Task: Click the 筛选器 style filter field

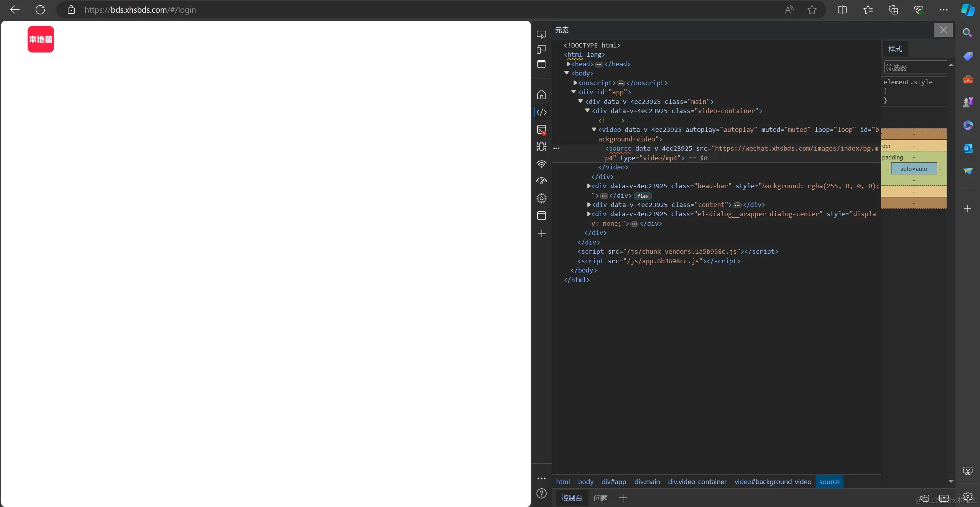Action: (x=914, y=67)
